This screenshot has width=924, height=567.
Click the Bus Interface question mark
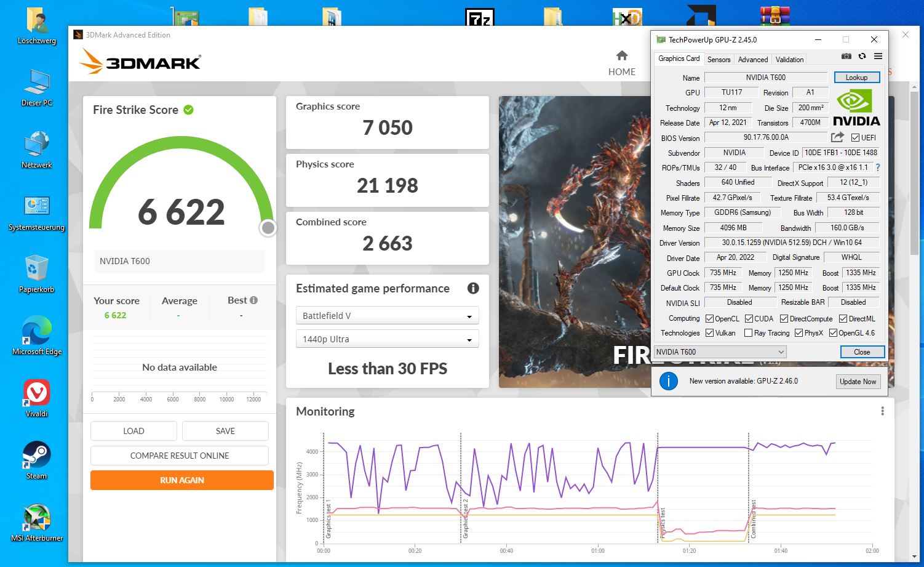(x=878, y=167)
